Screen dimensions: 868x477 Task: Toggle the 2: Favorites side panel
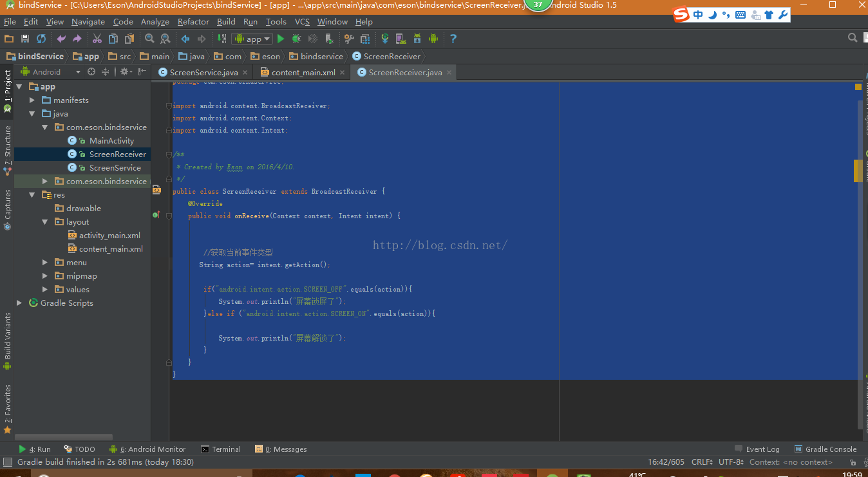[x=8, y=408]
